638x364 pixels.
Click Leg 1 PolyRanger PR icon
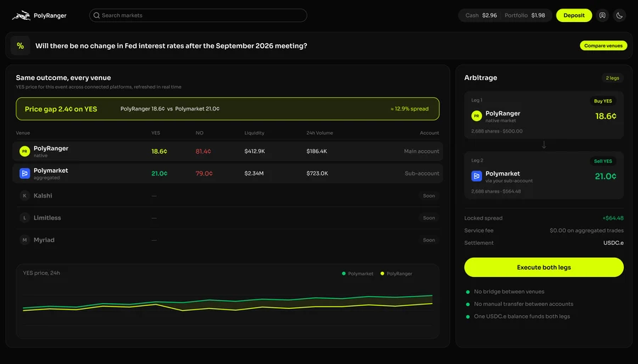pos(476,115)
